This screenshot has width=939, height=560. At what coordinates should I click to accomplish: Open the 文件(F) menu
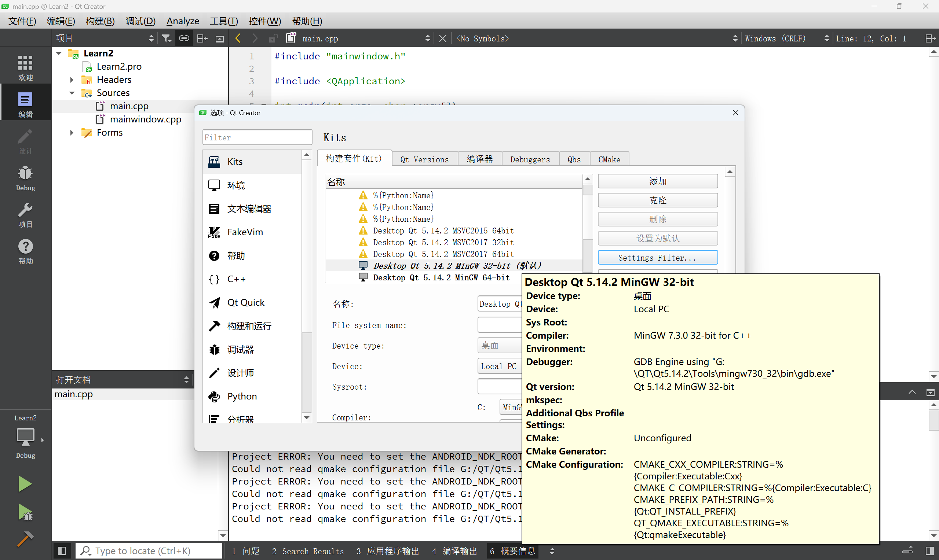pos(22,21)
